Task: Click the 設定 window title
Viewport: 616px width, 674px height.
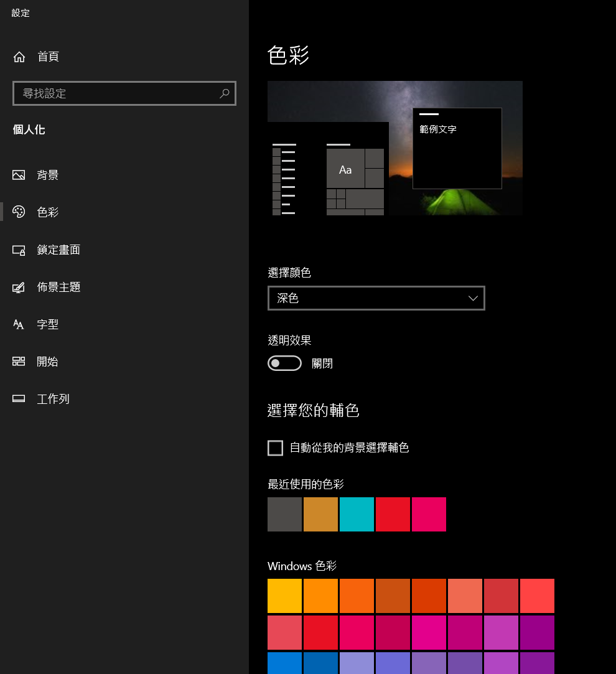Action: pos(21,13)
